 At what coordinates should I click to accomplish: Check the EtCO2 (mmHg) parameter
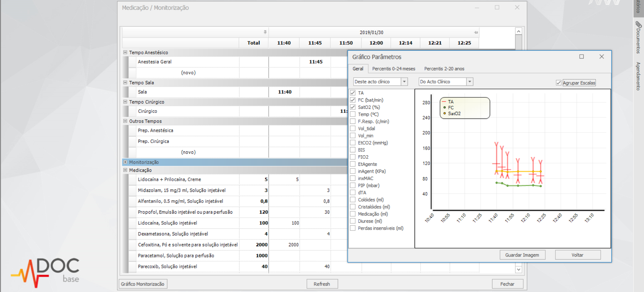pos(353,143)
